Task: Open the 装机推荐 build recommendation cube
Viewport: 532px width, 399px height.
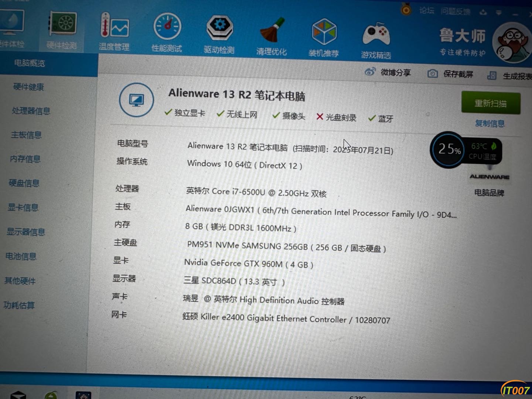Action: tap(324, 38)
